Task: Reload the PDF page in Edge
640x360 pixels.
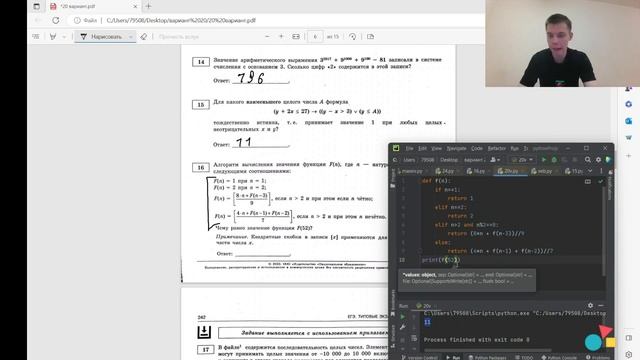Action: 56,20
